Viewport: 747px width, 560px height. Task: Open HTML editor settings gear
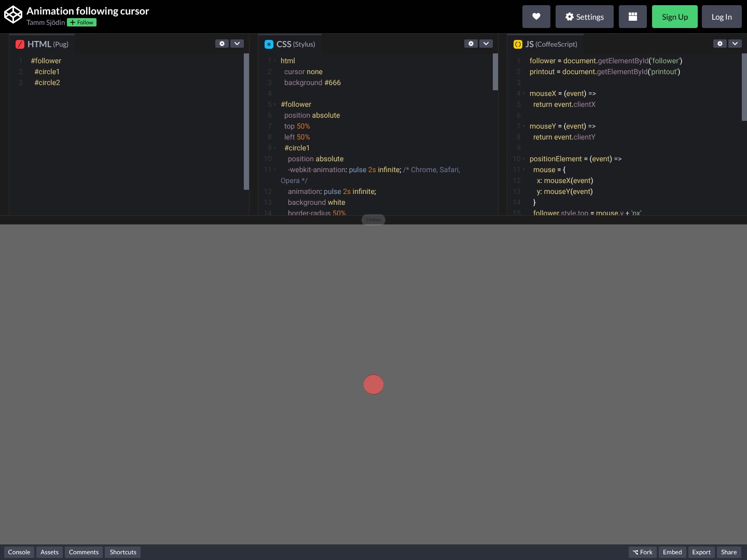click(222, 44)
